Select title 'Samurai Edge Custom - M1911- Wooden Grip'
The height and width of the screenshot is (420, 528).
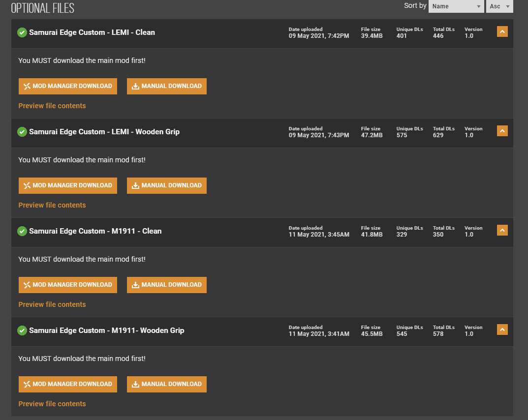(107, 330)
